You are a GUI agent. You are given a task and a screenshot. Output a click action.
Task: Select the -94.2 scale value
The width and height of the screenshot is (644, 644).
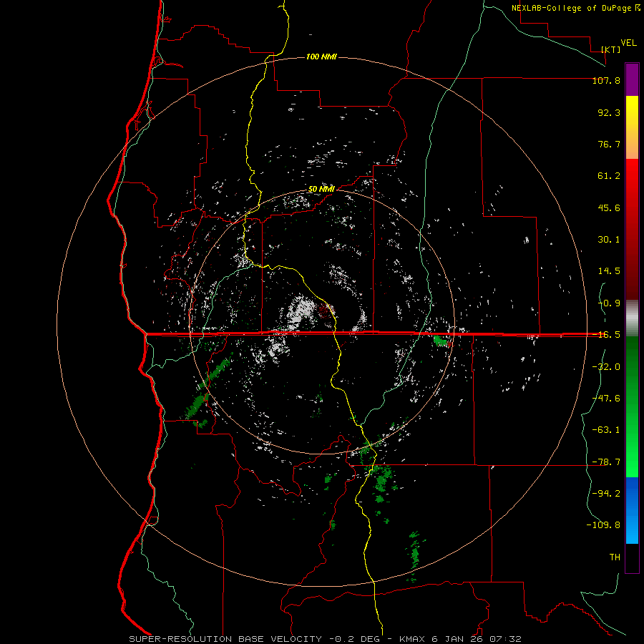click(606, 494)
